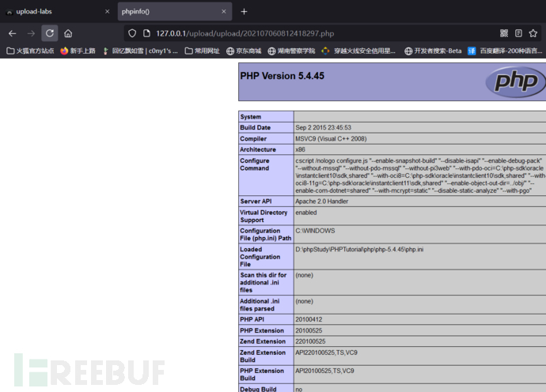Viewport: 546px width, 392px height.
Task: Click the x86 architecture value
Action: click(300, 149)
